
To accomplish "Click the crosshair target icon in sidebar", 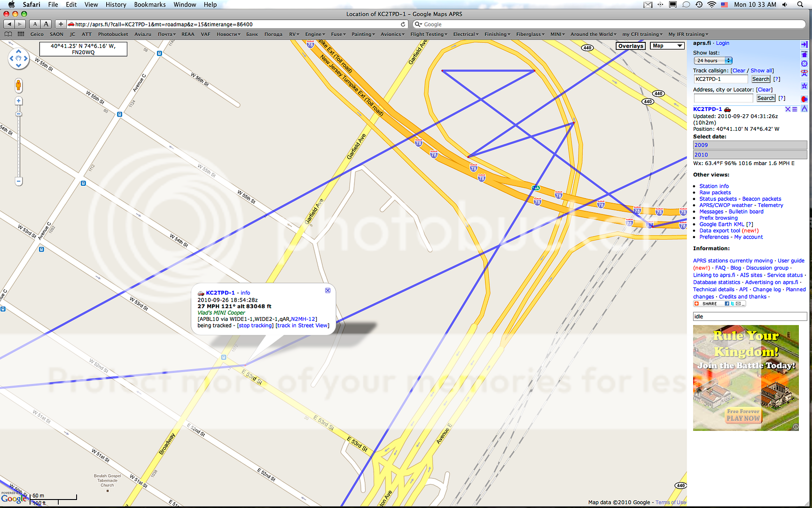I will pyautogui.click(x=804, y=63).
